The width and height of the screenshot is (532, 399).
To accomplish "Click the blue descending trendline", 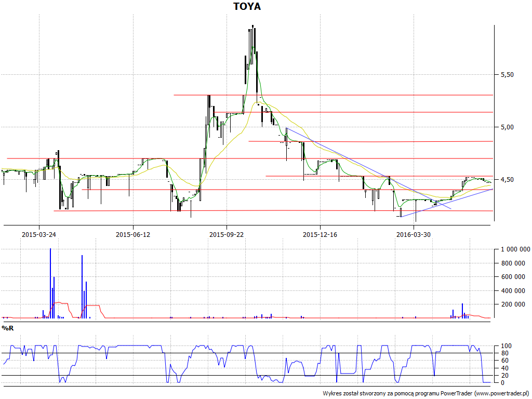I will (x=369, y=168).
